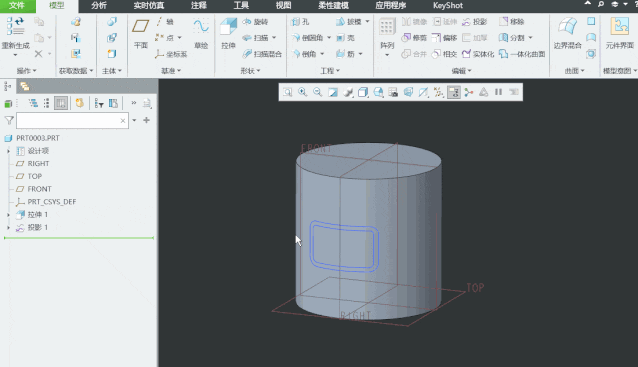Select the 修剪 trim tool
The image size is (638, 367).
[414, 38]
